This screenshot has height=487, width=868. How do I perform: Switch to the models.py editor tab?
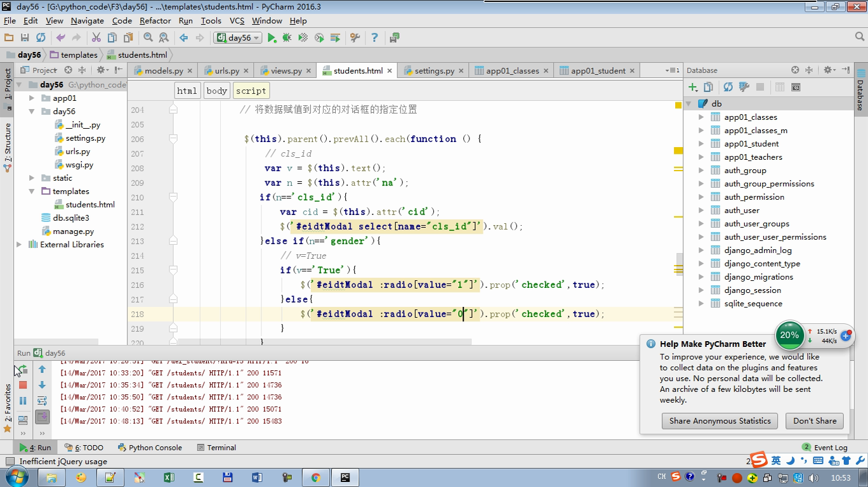(163, 71)
